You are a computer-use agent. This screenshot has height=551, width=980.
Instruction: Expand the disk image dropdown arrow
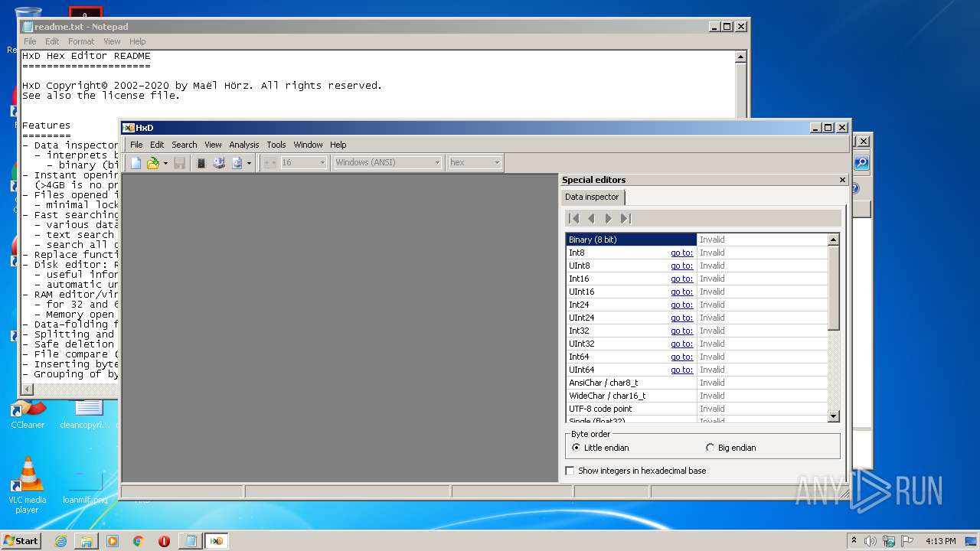[249, 163]
